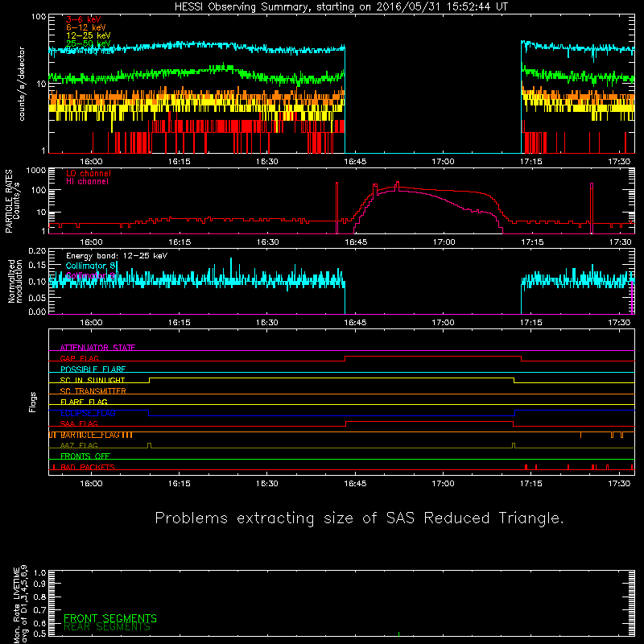644x644 pixels.
Task: Select the green '25-50 keV' legend label
Action: pyautogui.click(x=89, y=43)
